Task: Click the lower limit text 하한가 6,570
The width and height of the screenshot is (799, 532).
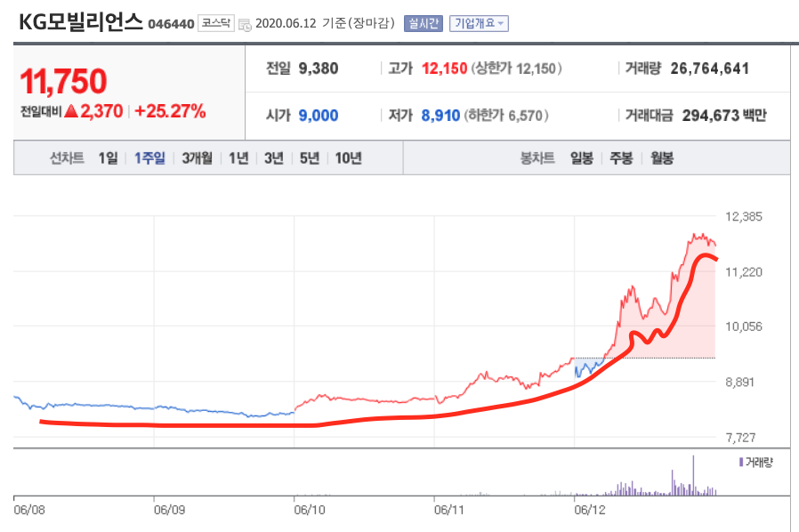Action: 506,116
